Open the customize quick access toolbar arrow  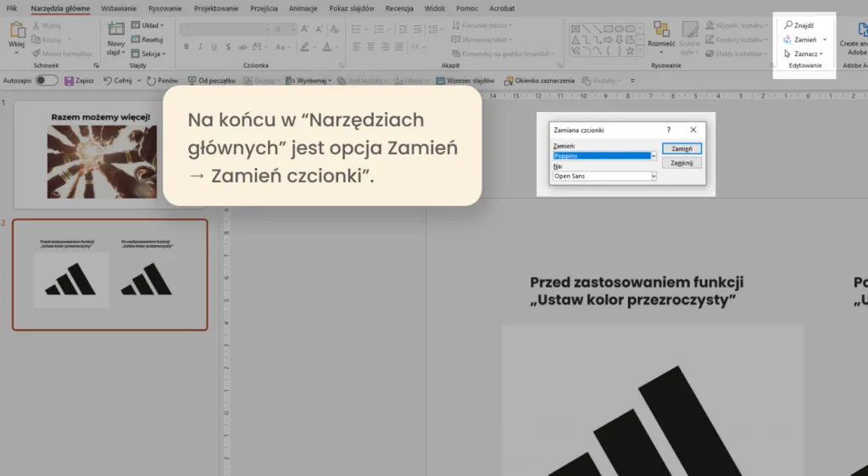pyautogui.click(x=632, y=81)
